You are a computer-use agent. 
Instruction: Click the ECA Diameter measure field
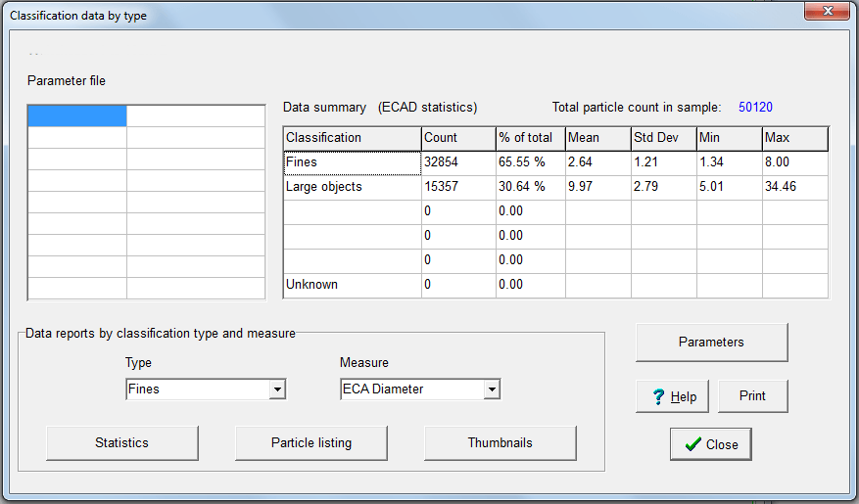411,389
